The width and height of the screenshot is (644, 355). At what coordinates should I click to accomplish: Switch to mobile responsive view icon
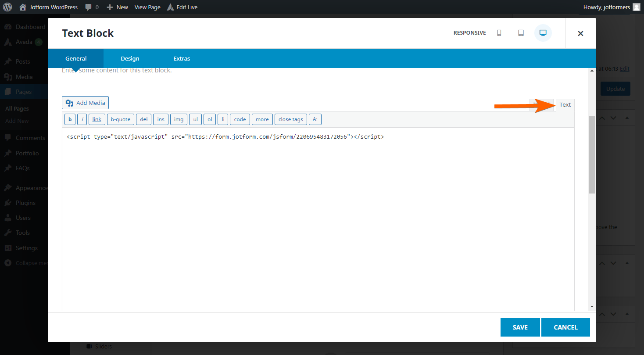tap(499, 33)
